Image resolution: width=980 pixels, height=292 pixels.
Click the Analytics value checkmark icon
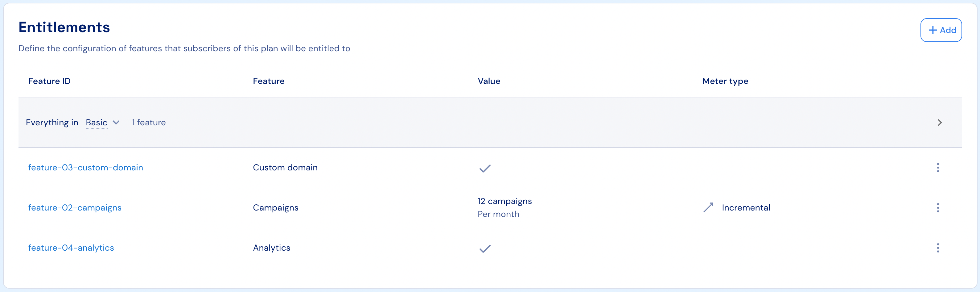tap(485, 248)
